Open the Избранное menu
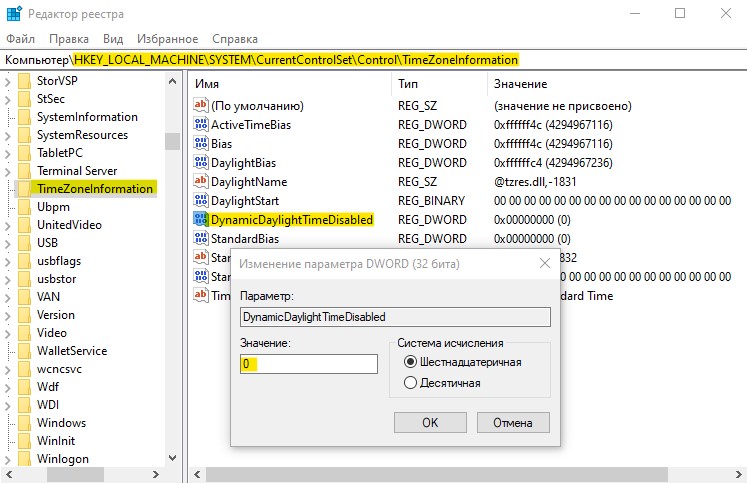The width and height of the screenshot is (747, 483). 167,39
